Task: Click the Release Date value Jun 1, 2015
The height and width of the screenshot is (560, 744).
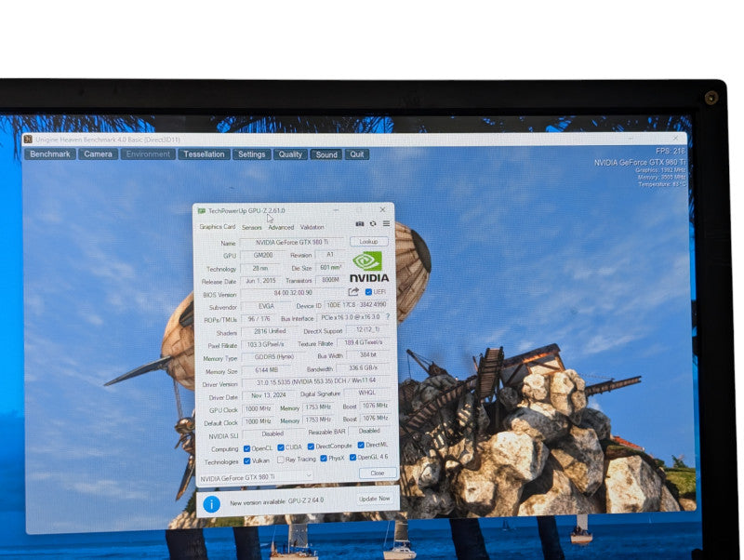Action: click(x=260, y=281)
